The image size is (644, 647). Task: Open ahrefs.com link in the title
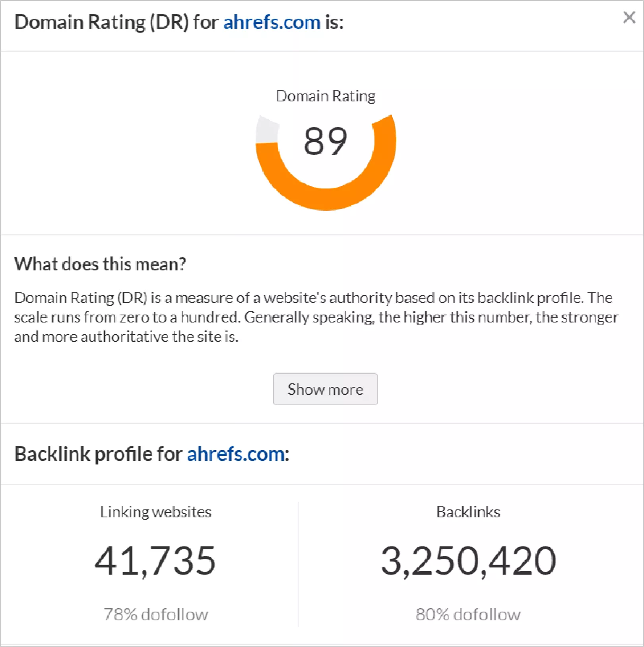pos(272,22)
